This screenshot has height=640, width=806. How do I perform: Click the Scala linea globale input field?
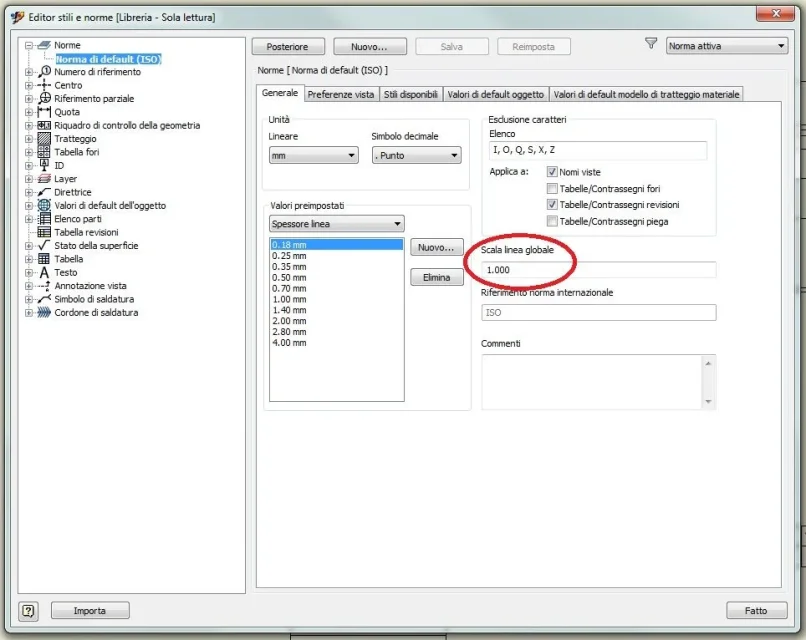(x=598, y=270)
